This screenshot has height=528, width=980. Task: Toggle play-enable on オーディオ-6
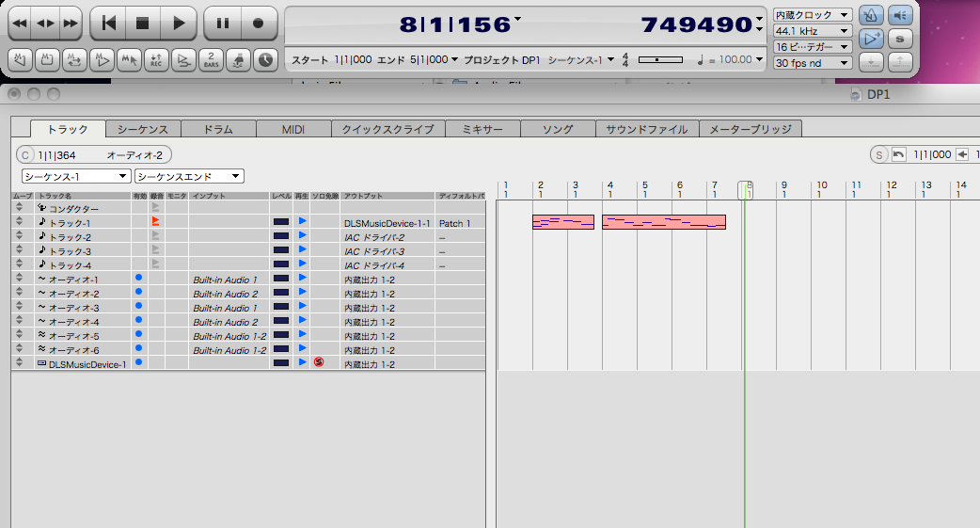click(x=303, y=348)
